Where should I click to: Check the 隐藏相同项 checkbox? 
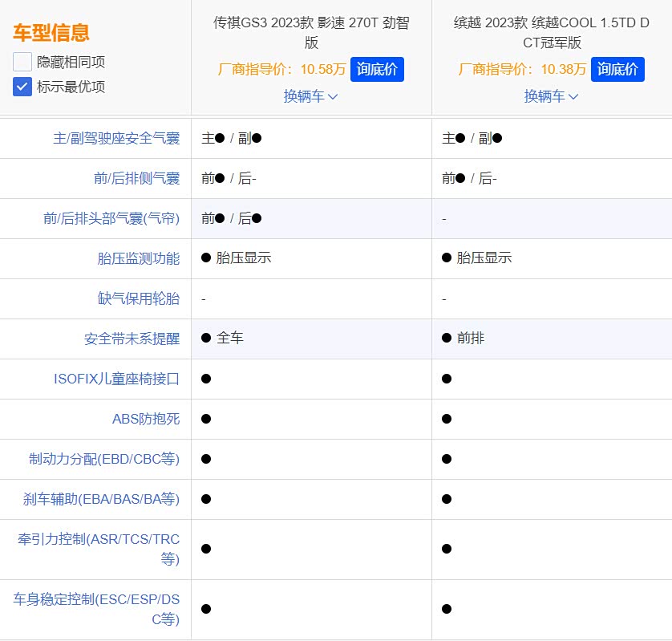[x=22, y=62]
